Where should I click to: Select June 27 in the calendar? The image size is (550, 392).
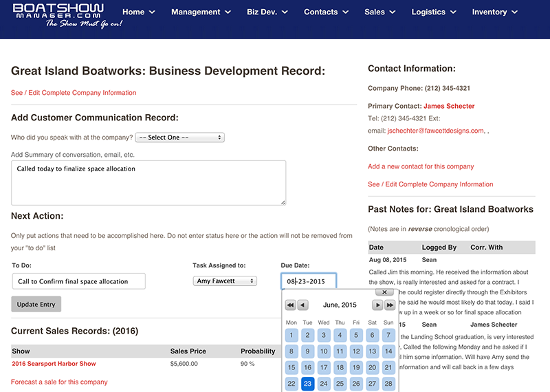(372, 384)
